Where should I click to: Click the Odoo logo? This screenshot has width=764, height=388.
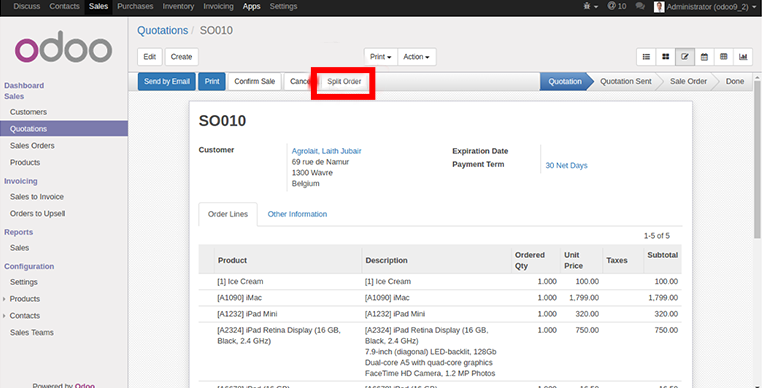[x=64, y=47]
